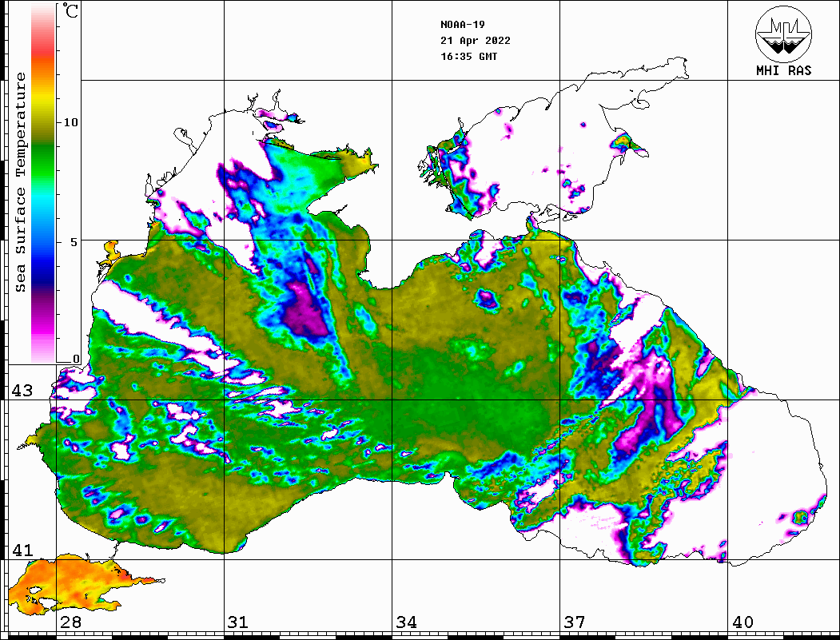This screenshot has width=840, height=640.
Task: Click the 'Sea Surface Temperature' legend title
Action: pyautogui.click(x=21, y=182)
